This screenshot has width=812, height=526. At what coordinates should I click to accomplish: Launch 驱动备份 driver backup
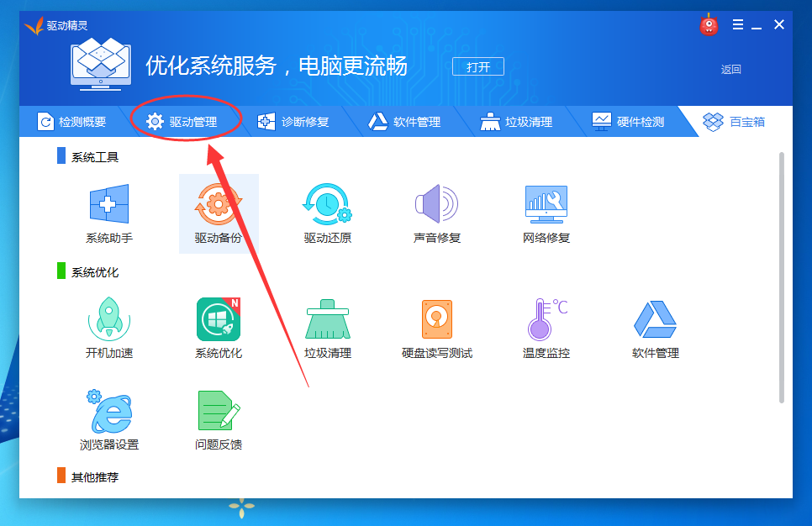point(219,213)
